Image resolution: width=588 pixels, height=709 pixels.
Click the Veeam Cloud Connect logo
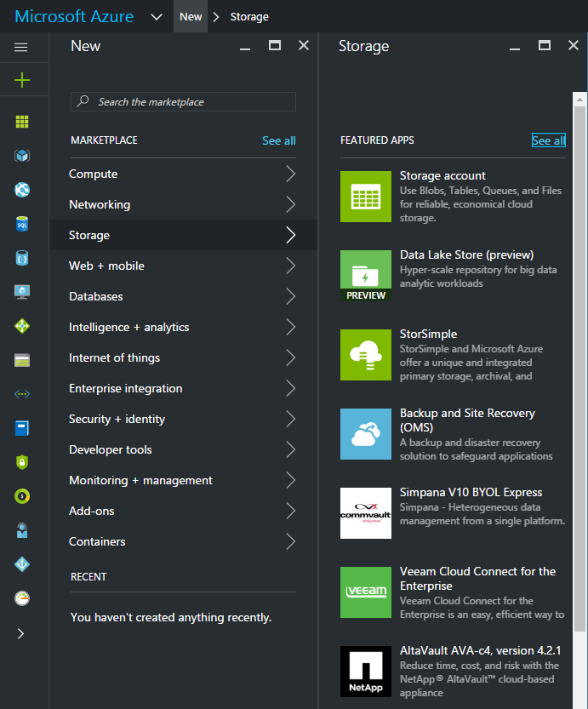click(x=365, y=592)
